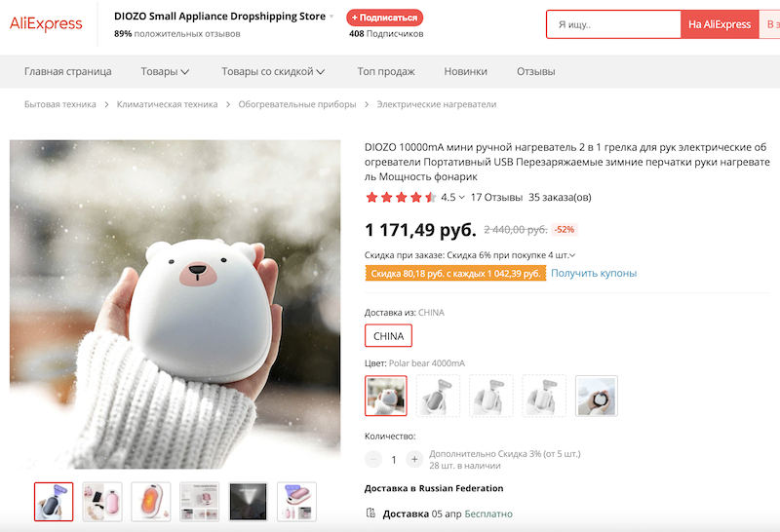The width and height of the screenshot is (780, 532).
Task: Click the На AliExpress search button
Action: (x=719, y=24)
